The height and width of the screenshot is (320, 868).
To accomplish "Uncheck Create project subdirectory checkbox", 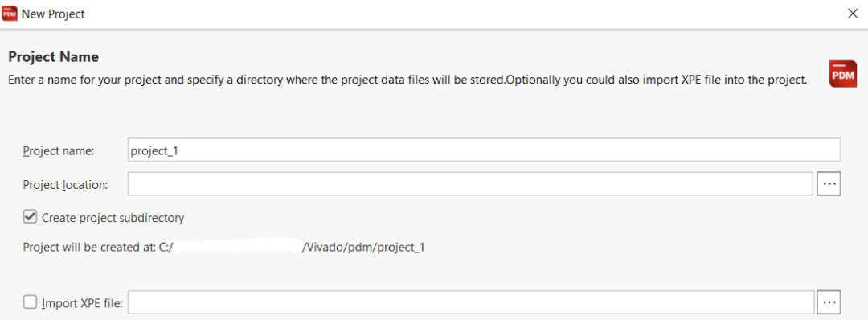I will (30, 216).
